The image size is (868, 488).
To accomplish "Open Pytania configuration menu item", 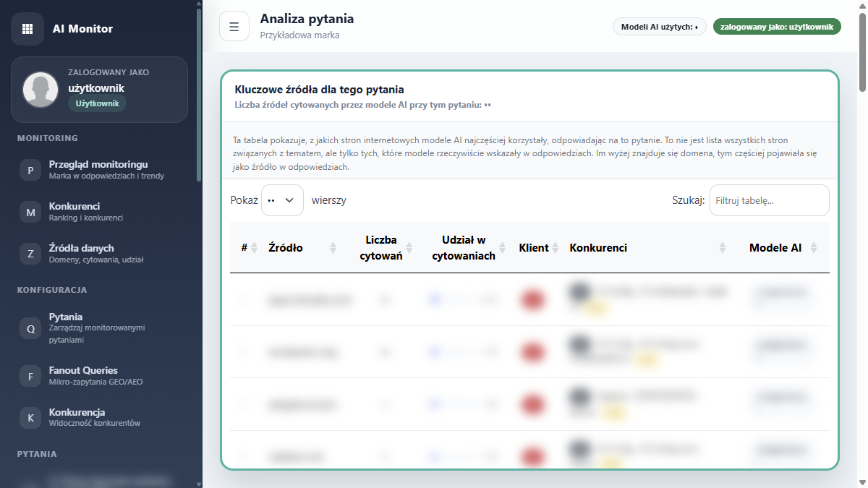I will pyautogui.click(x=99, y=328).
